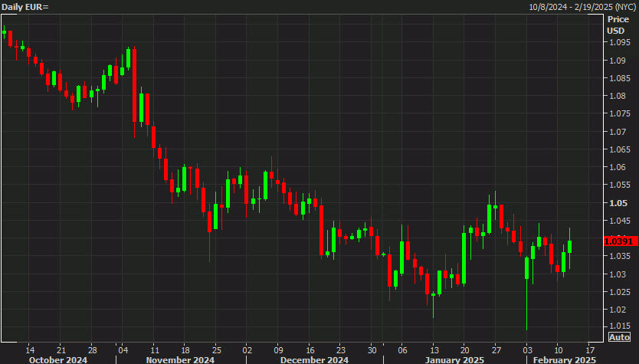Click the 25 date tick in November
Screen dimensions: 639x364
click(217, 350)
